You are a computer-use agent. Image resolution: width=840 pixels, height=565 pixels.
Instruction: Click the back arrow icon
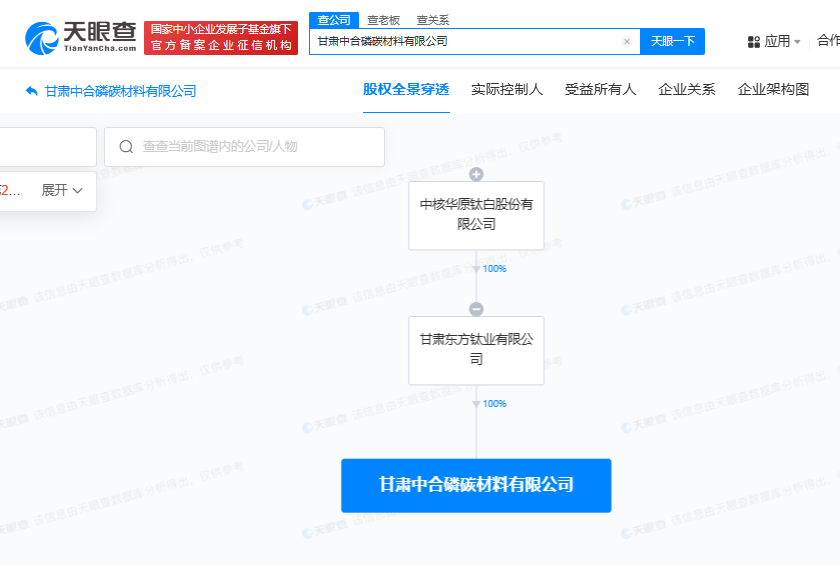[x=32, y=91]
